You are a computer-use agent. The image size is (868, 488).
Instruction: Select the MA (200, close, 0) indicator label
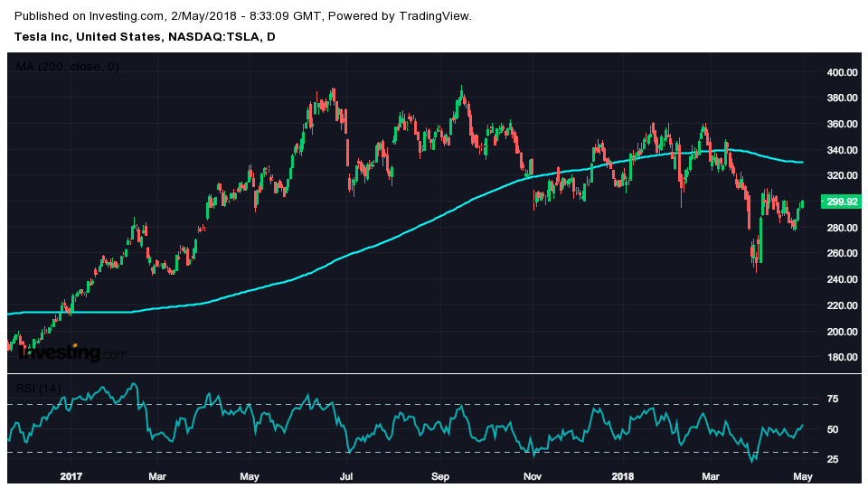[68, 67]
